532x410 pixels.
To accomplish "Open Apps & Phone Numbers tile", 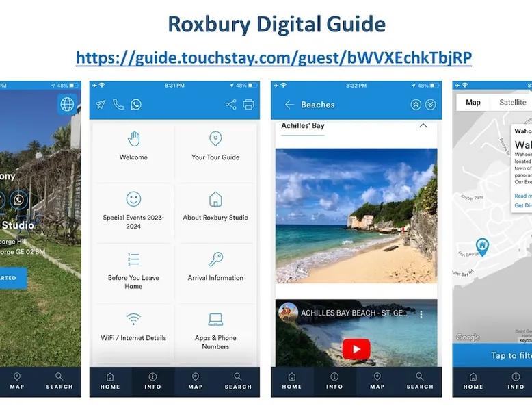I will tap(215, 333).
